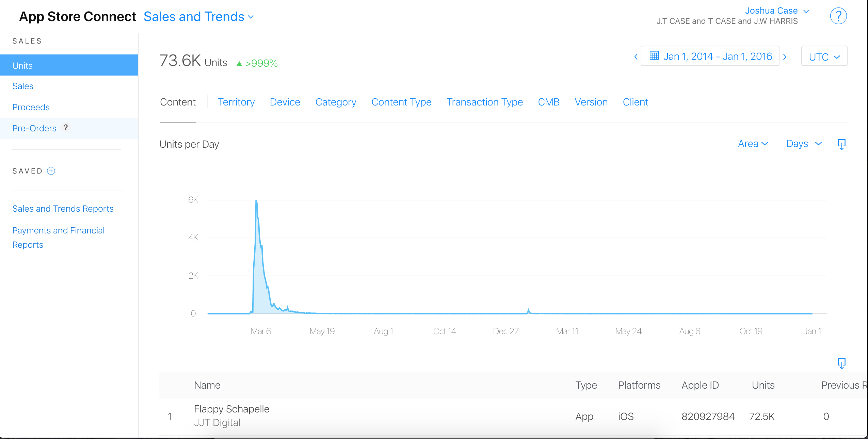Open Sales and Trends Reports link
This screenshot has width=868, height=439.
(63, 209)
